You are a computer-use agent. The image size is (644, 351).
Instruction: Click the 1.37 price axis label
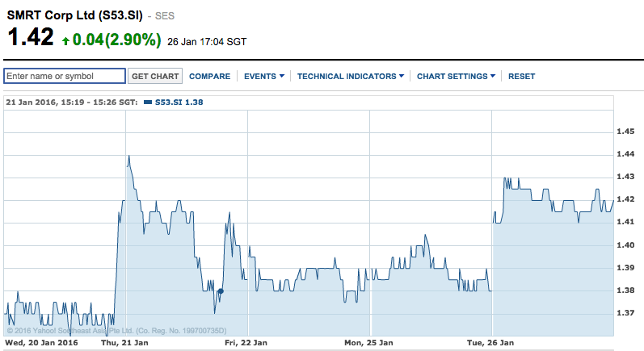(x=625, y=312)
